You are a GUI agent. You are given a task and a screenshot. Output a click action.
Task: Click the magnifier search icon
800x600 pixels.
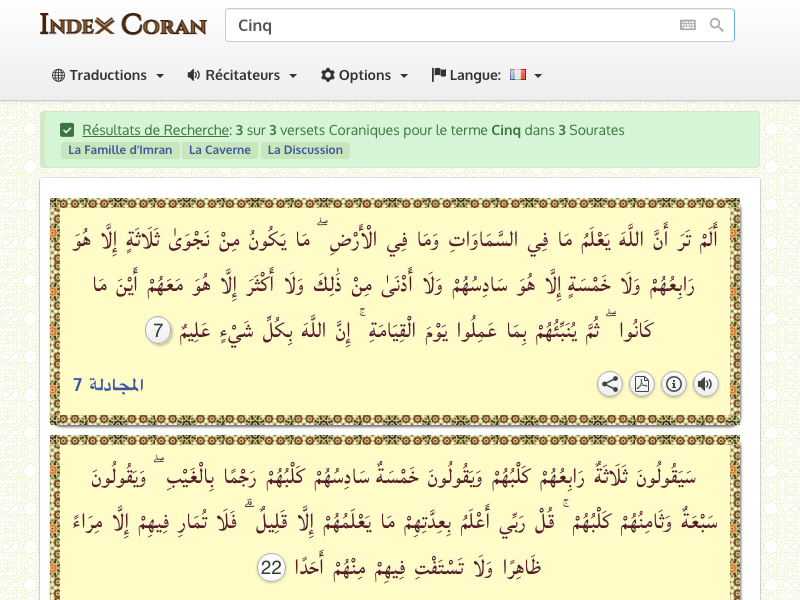tap(716, 25)
